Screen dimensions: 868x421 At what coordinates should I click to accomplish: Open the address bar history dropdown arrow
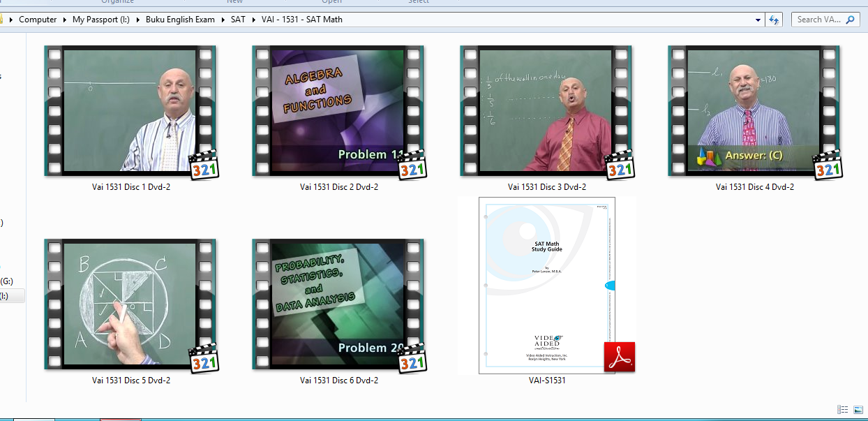pyautogui.click(x=758, y=20)
